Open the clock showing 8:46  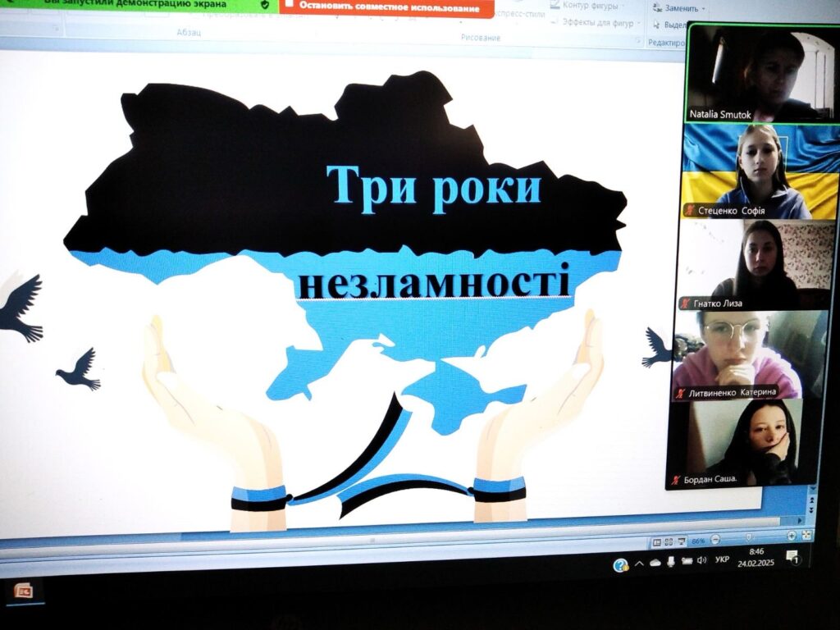(756, 557)
